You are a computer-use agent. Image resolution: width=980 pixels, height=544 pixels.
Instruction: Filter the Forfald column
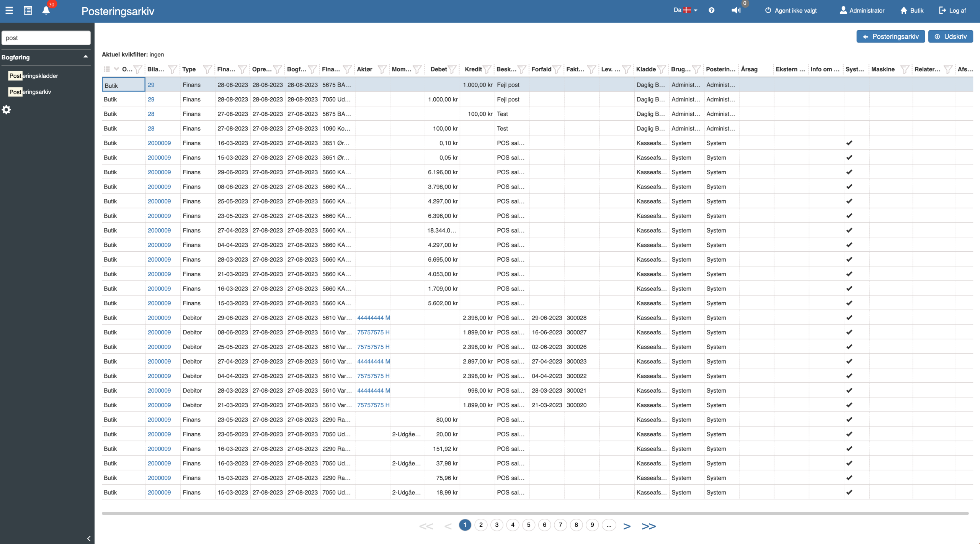[557, 69]
